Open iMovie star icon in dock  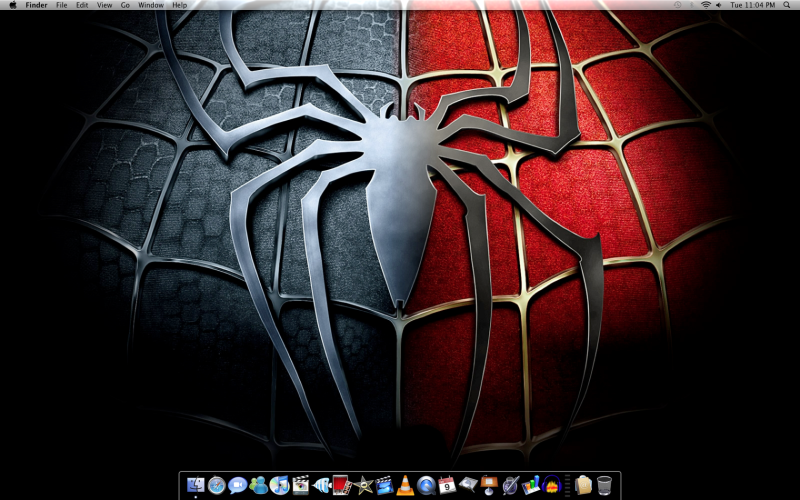click(x=363, y=485)
